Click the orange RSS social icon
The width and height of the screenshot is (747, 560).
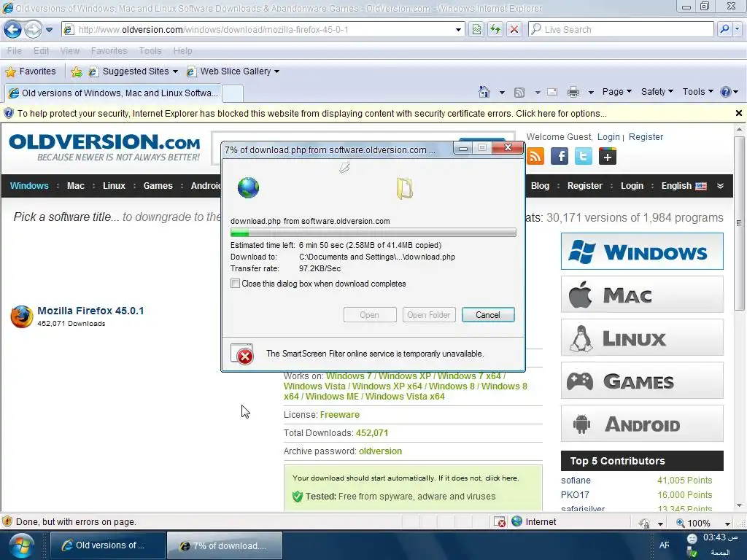[x=535, y=156]
